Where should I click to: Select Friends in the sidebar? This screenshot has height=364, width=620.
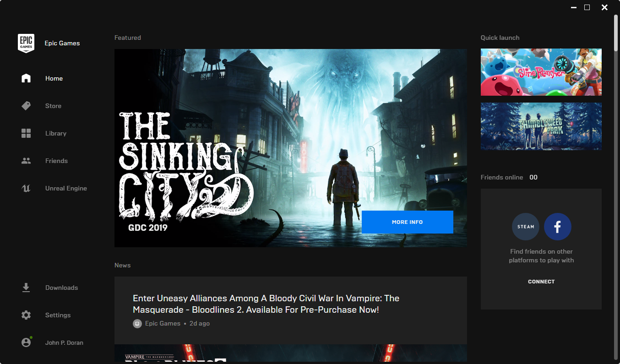coord(56,161)
